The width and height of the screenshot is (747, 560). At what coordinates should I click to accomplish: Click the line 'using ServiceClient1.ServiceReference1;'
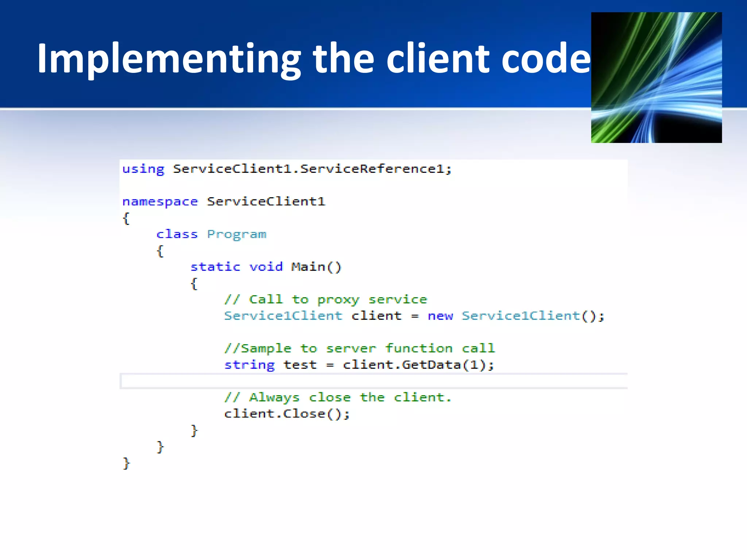coord(287,169)
